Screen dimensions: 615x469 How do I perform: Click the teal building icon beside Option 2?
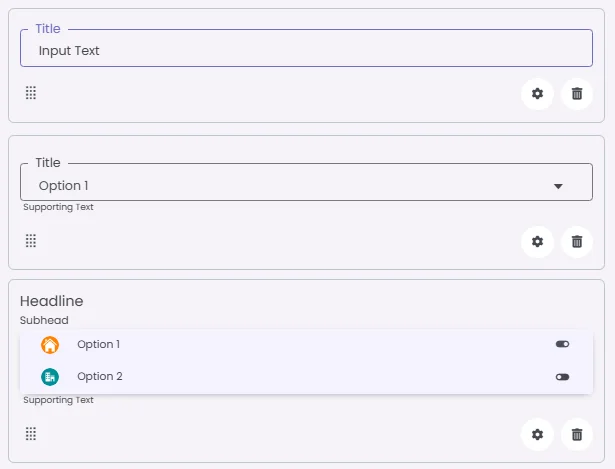click(50, 377)
